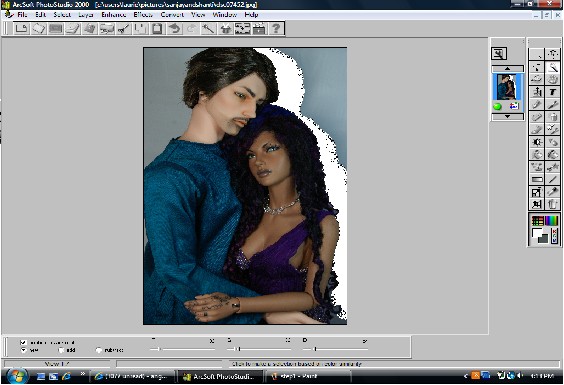This screenshot has width=564, height=385.
Task: Select the Text tool
Action: [x=553, y=92]
